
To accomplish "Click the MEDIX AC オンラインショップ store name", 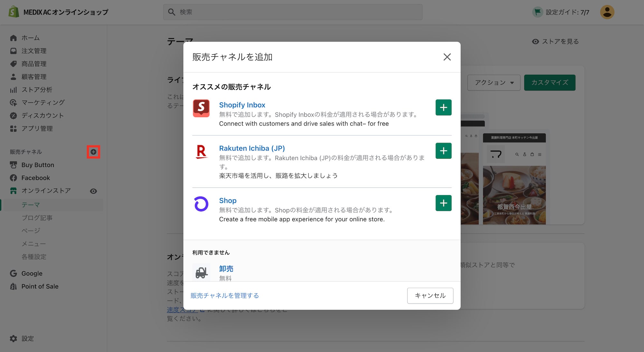I will click(x=66, y=12).
